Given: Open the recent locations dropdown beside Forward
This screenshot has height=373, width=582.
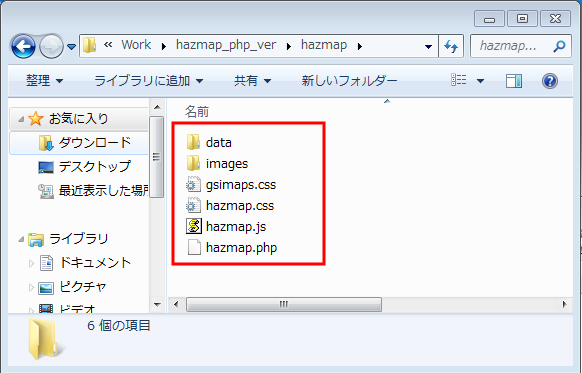Looking at the screenshot, I should [72, 47].
